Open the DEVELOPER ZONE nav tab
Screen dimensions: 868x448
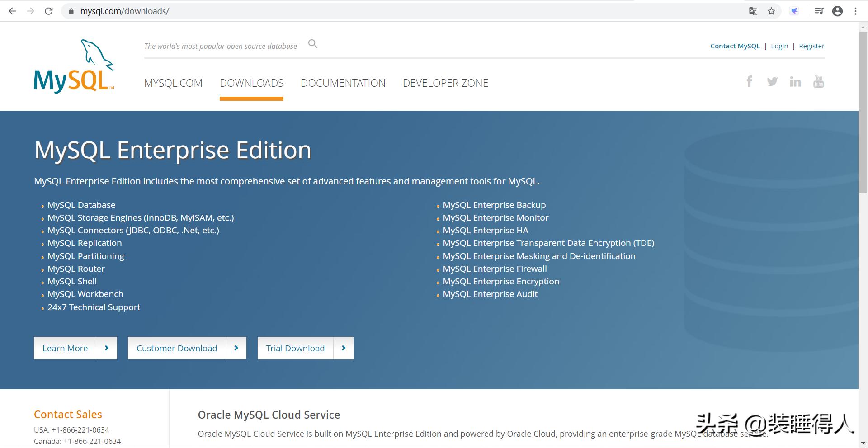445,83
